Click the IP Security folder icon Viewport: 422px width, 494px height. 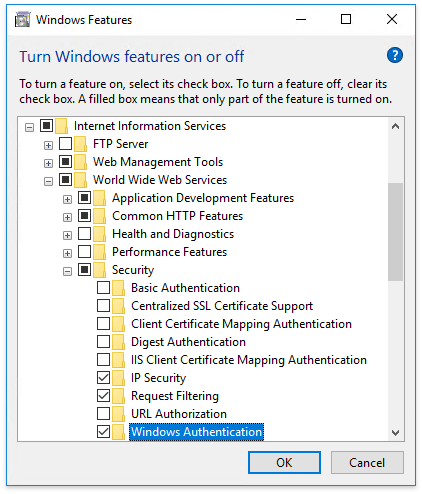pos(118,378)
